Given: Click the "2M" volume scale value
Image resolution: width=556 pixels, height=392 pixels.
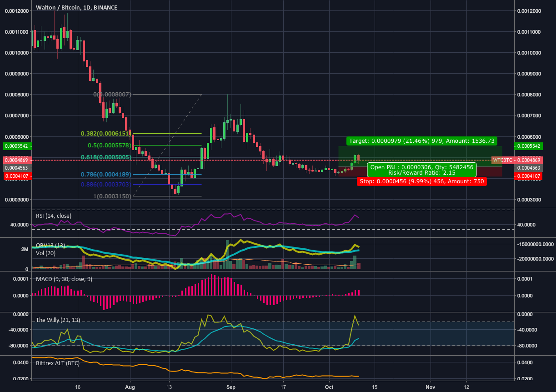Looking at the screenshot, I should point(26,249).
